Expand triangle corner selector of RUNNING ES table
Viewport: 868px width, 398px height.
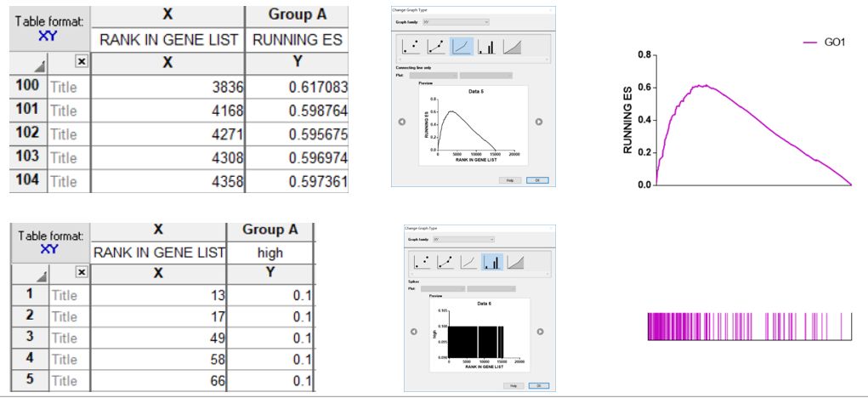(39, 67)
